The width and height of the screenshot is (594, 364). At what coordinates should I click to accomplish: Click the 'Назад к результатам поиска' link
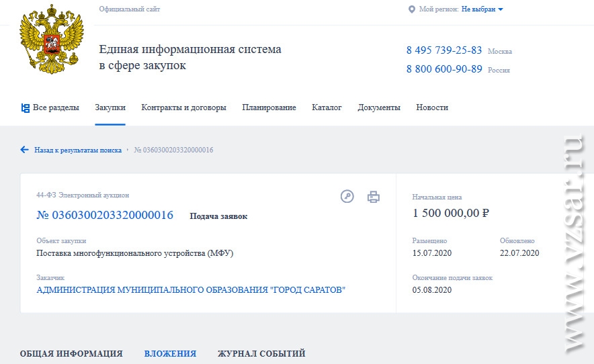(x=78, y=150)
